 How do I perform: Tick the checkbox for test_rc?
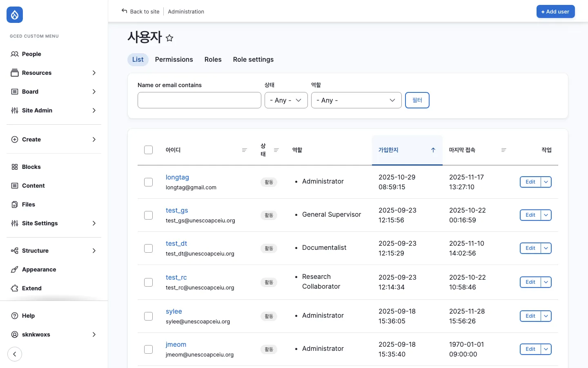(148, 282)
